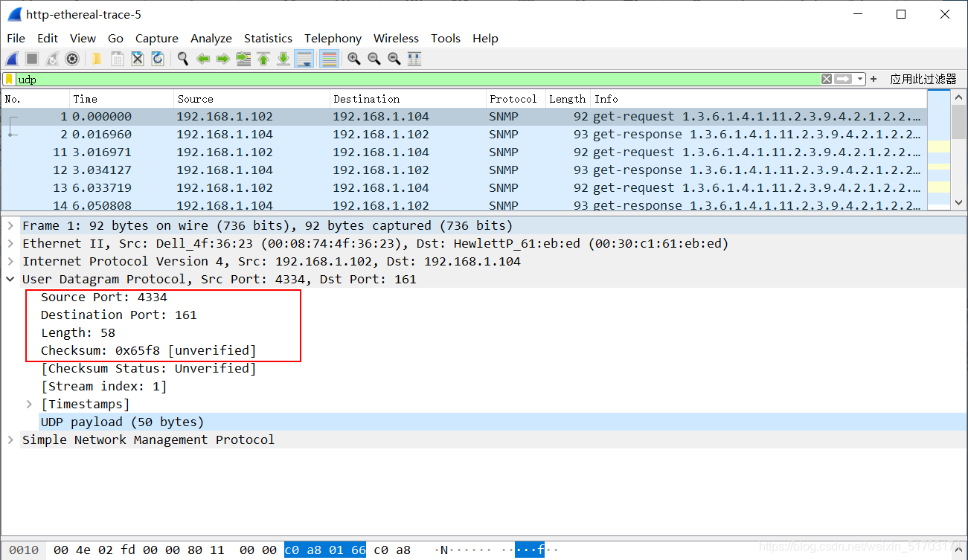Open the Analyze menu
Screen dimensions: 968x560
tap(211, 39)
